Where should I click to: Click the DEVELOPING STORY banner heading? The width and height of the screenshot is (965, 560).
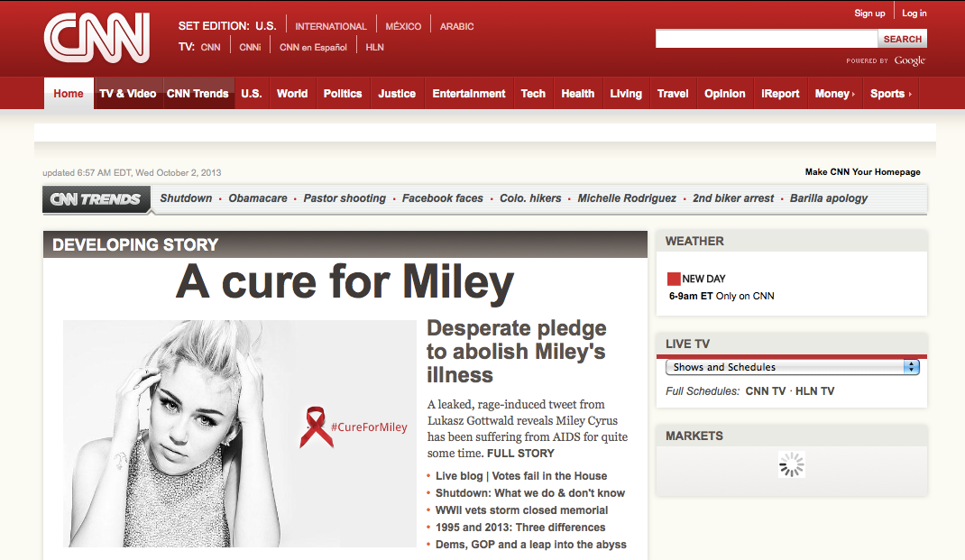pyautogui.click(x=135, y=245)
